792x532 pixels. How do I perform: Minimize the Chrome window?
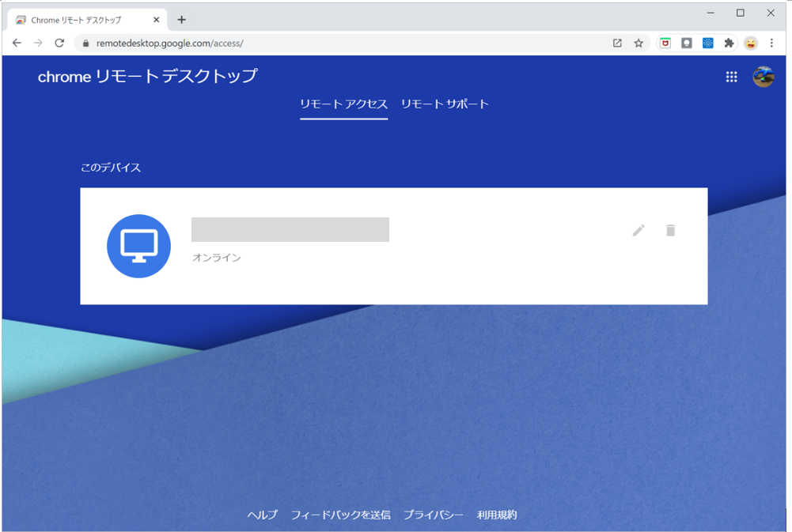pyautogui.click(x=711, y=13)
